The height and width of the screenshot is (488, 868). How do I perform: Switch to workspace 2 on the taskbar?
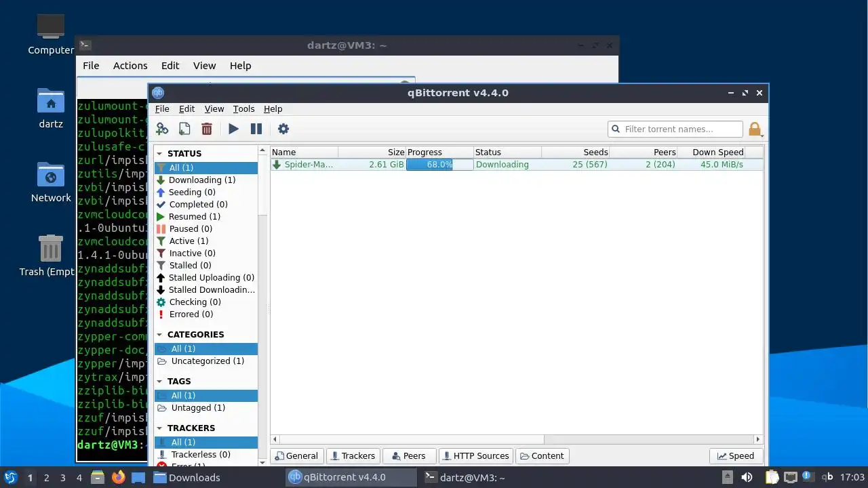pos(47,477)
